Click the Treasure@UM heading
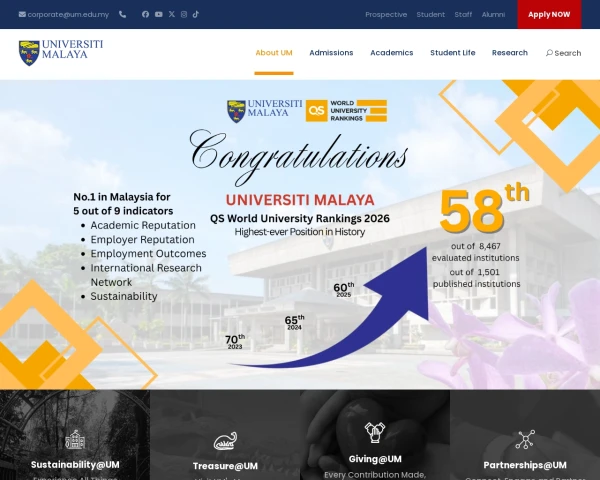 pyautogui.click(x=225, y=466)
